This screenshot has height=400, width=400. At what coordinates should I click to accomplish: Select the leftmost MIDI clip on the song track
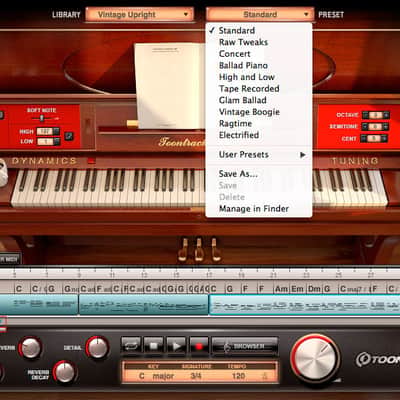click(39, 305)
